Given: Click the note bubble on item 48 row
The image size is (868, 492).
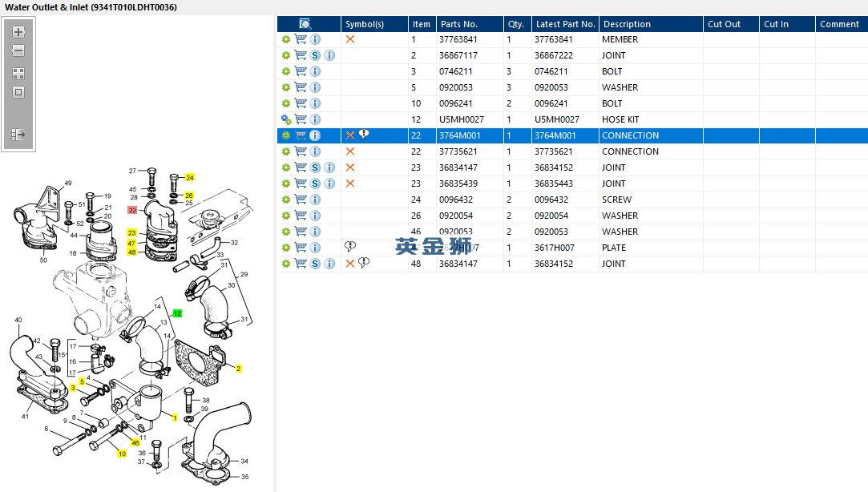Looking at the screenshot, I should point(364,263).
